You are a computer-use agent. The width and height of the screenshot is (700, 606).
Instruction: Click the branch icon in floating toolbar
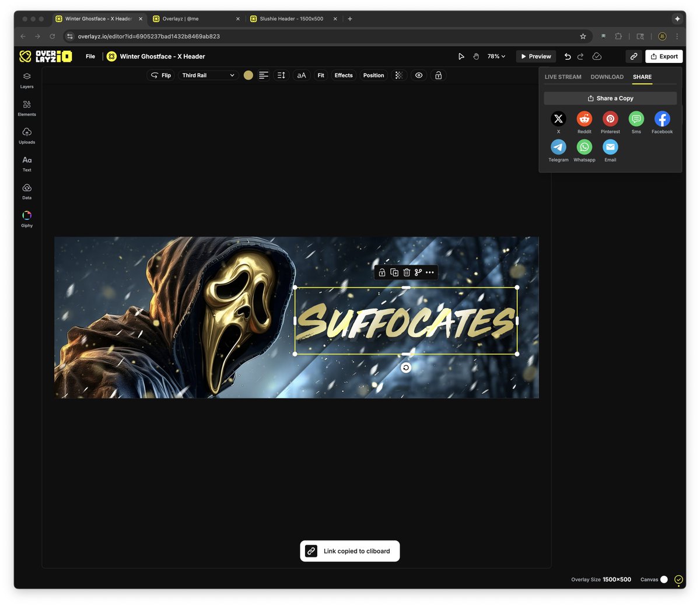click(x=418, y=272)
